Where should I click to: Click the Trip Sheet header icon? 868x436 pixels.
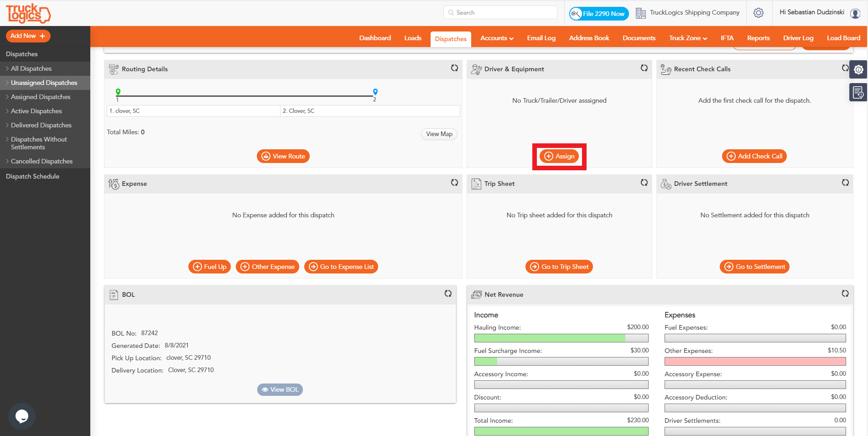click(476, 184)
